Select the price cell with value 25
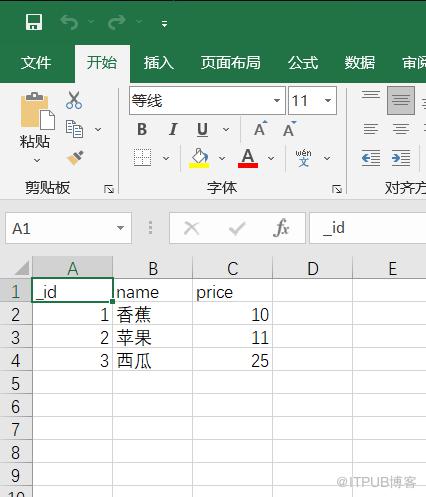Screen dimensions: 426x497 [x=233, y=360]
